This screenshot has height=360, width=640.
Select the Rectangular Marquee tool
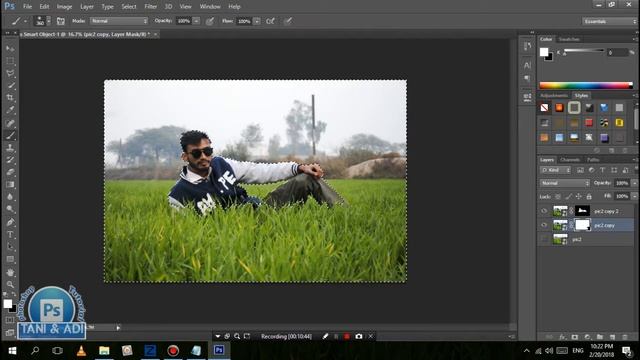pos(10,61)
